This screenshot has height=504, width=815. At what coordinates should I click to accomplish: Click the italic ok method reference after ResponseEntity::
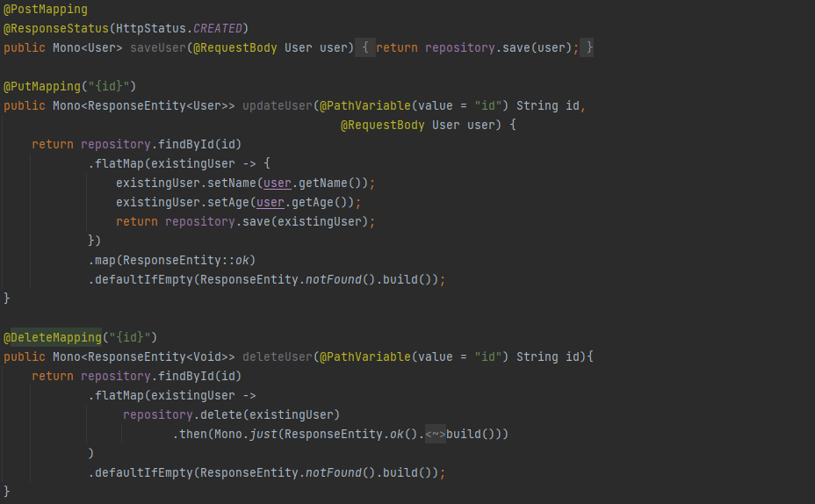click(x=242, y=260)
